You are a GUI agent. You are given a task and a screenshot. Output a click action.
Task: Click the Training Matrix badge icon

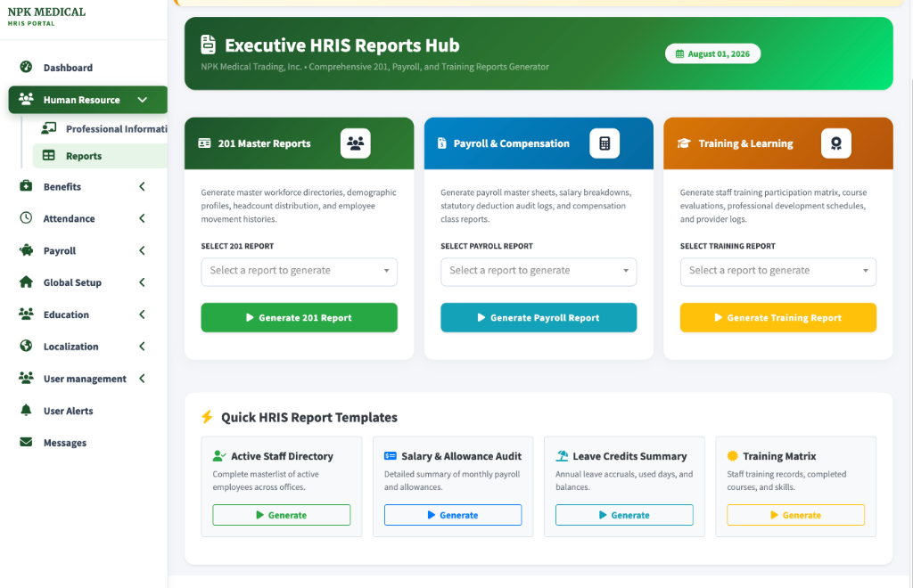pyautogui.click(x=733, y=456)
